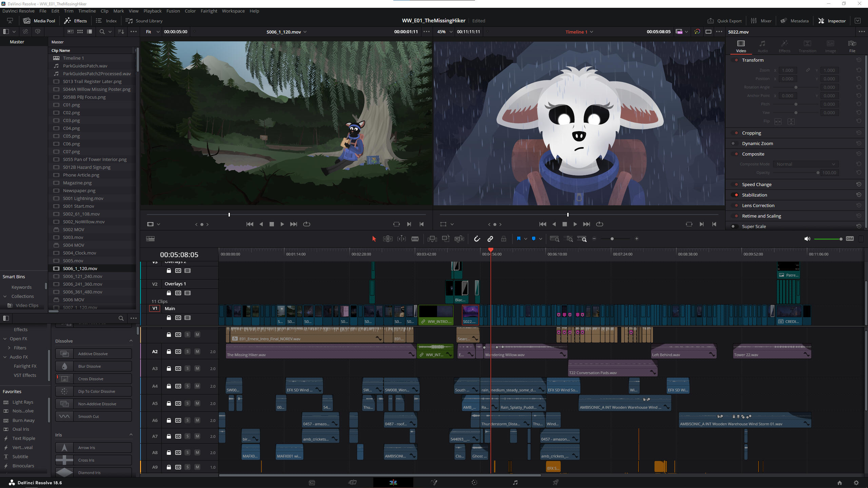Screen dimensions: 868x488
Task: Open the Fusion page
Action: point(434,482)
